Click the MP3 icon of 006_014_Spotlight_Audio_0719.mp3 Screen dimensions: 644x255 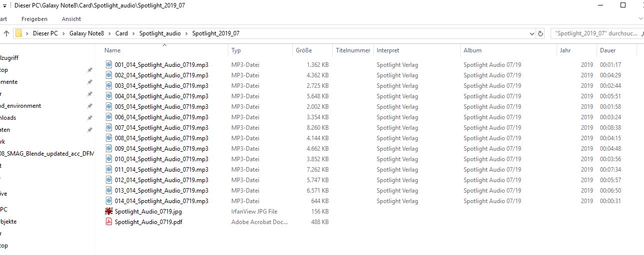pos(109,117)
